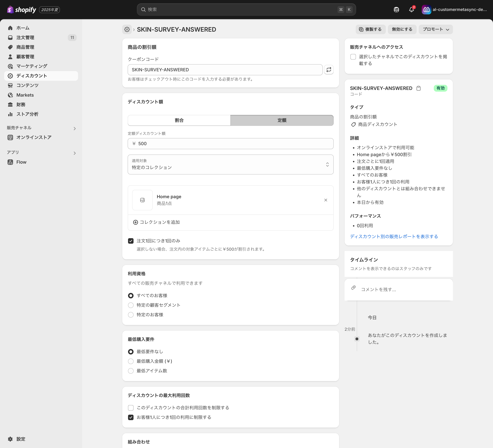
Task: Open the store account avatar menu
Action: (x=426, y=10)
